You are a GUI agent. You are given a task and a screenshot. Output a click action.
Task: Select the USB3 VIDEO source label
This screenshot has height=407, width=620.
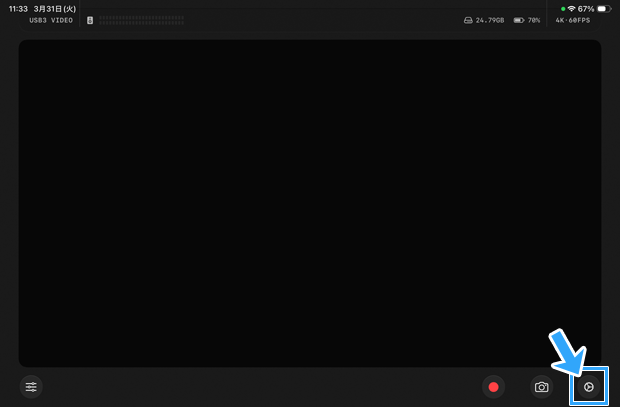[x=49, y=20]
